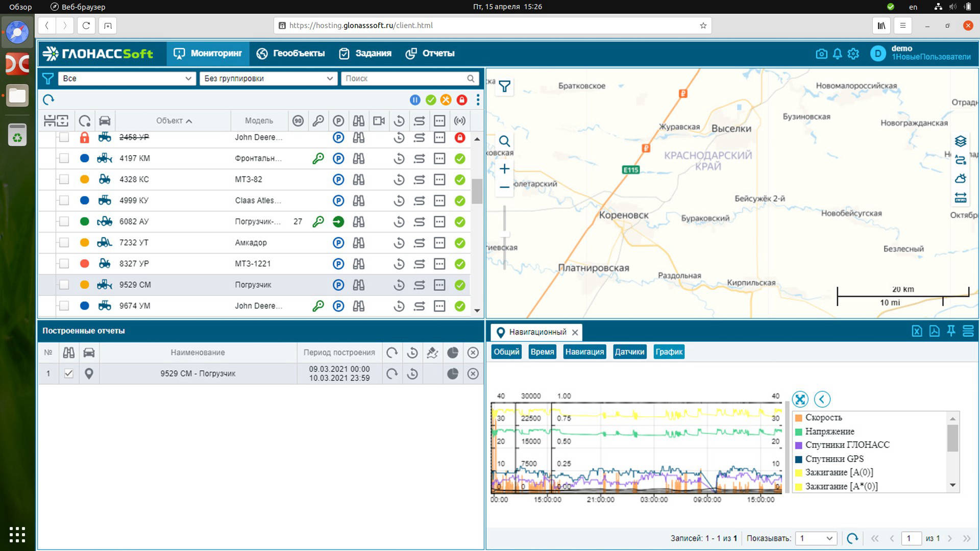Click binoculars icon for 9529 СМ row

[x=359, y=285]
